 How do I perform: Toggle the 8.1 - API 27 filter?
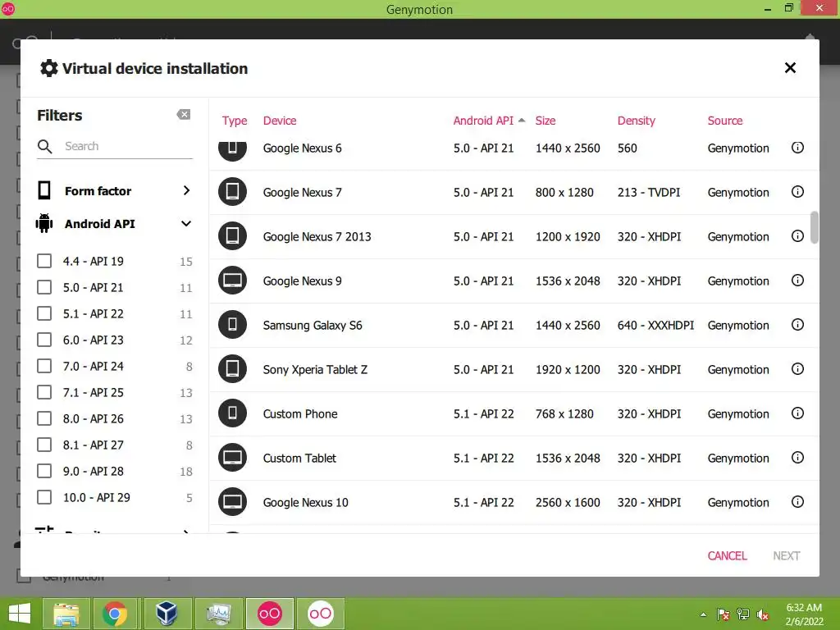(x=44, y=445)
